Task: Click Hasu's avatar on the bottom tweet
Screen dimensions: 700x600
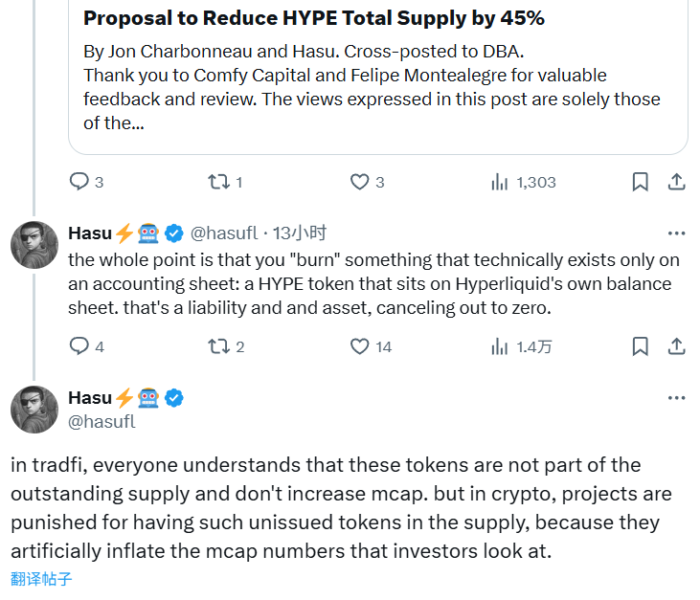Action: [34, 409]
